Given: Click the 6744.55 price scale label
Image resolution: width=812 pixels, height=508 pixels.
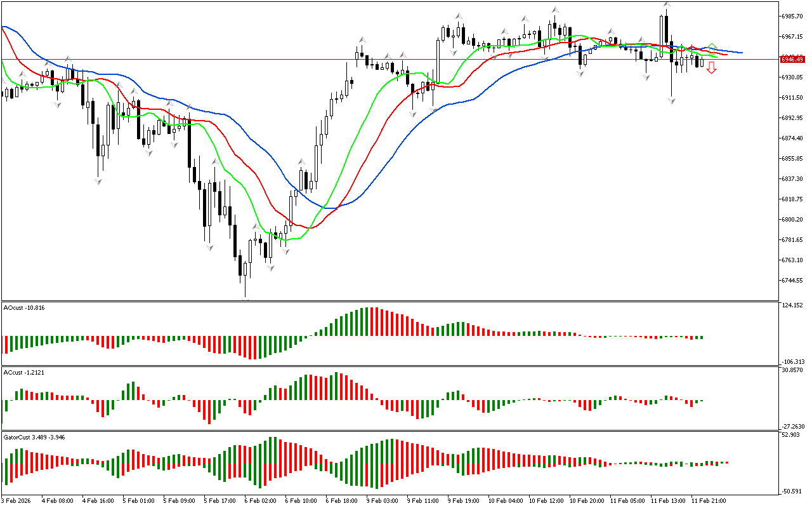Looking at the screenshot, I should (793, 280).
